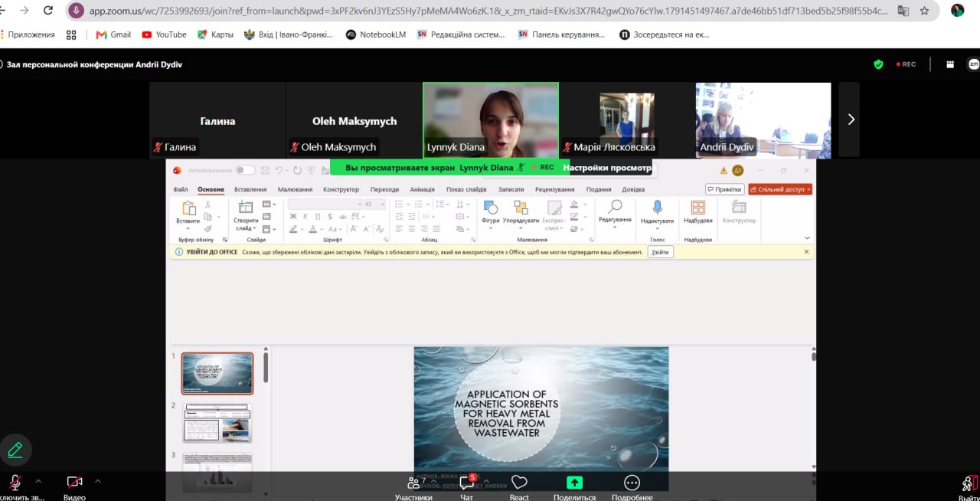The image size is (980, 501).
Task: Open the Участники participants panel
Action: coord(414,487)
